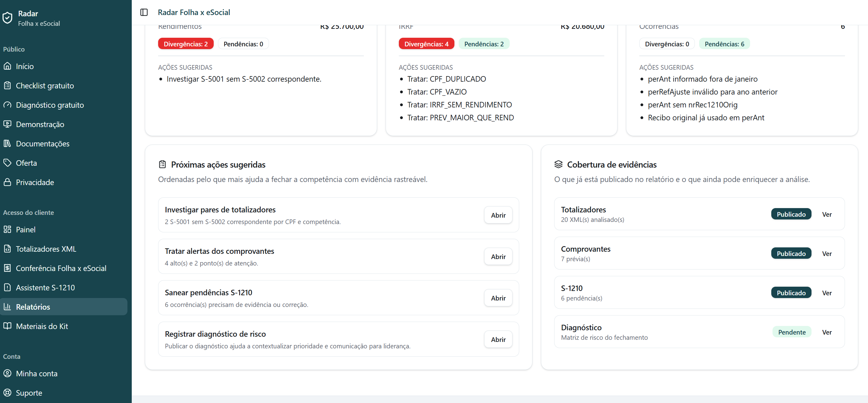This screenshot has width=868, height=403.
Task: Click the Documentações library icon
Action: tap(7, 143)
